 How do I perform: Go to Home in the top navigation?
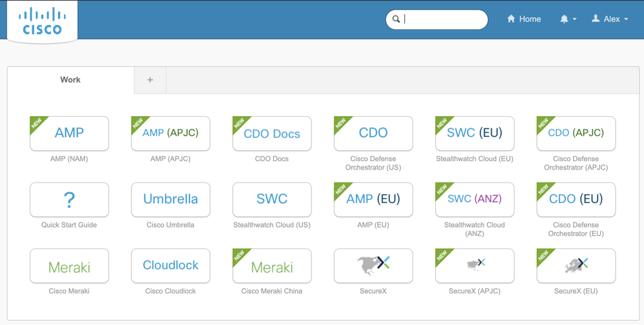click(x=523, y=19)
